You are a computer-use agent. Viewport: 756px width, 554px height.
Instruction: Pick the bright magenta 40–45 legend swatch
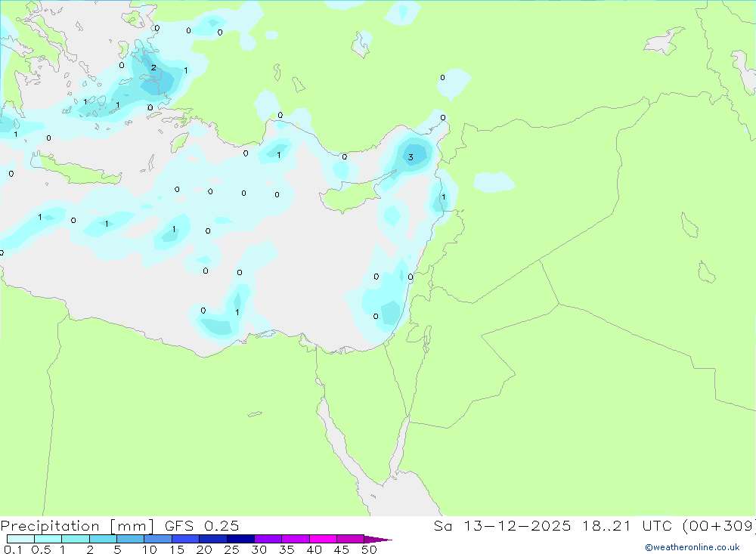(x=323, y=539)
